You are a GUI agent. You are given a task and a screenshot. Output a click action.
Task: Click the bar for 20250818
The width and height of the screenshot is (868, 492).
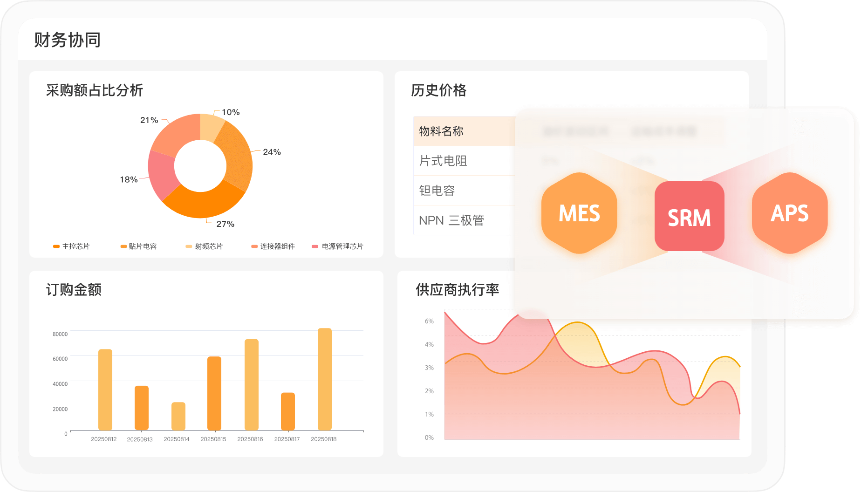pos(324,379)
